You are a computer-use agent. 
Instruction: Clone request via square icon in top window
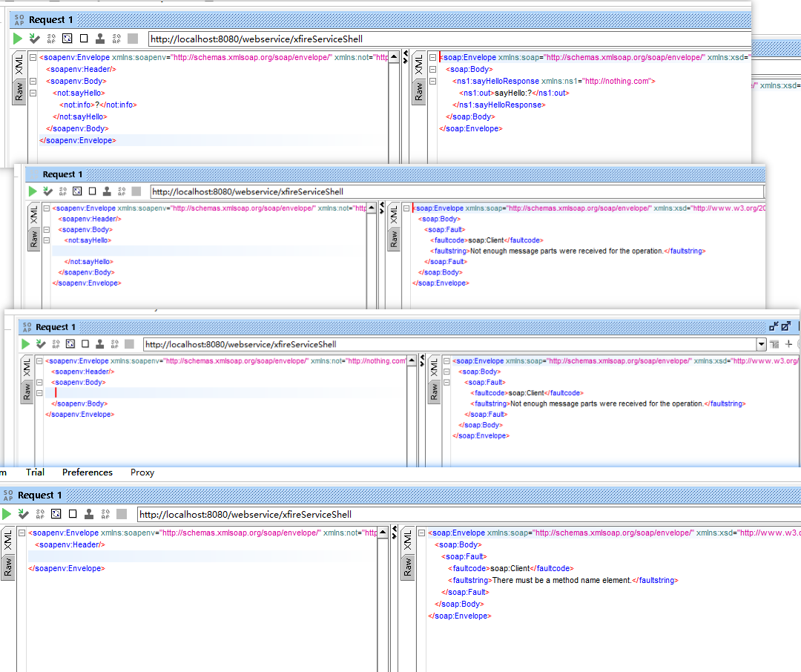pyautogui.click(x=84, y=39)
